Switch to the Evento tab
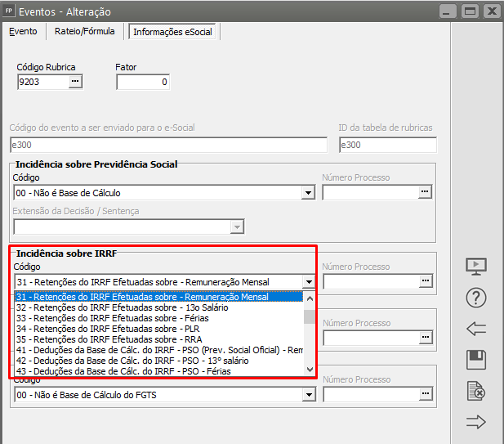 [x=23, y=31]
